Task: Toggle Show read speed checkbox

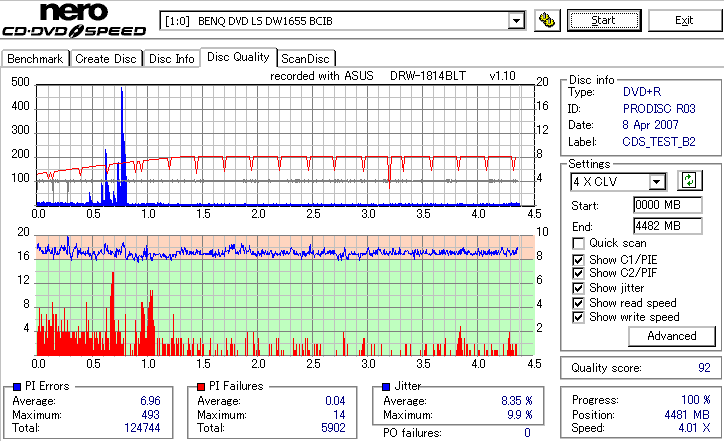Action: pyautogui.click(x=578, y=303)
